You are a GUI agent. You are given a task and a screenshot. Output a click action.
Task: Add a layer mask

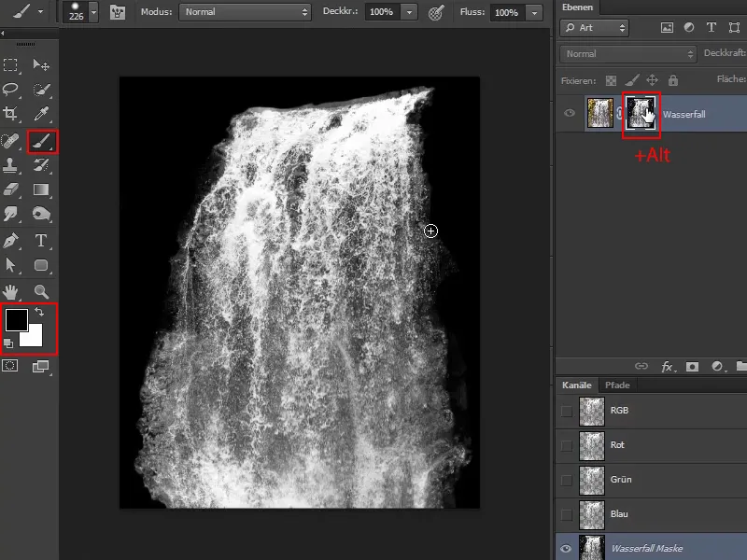tap(692, 366)
